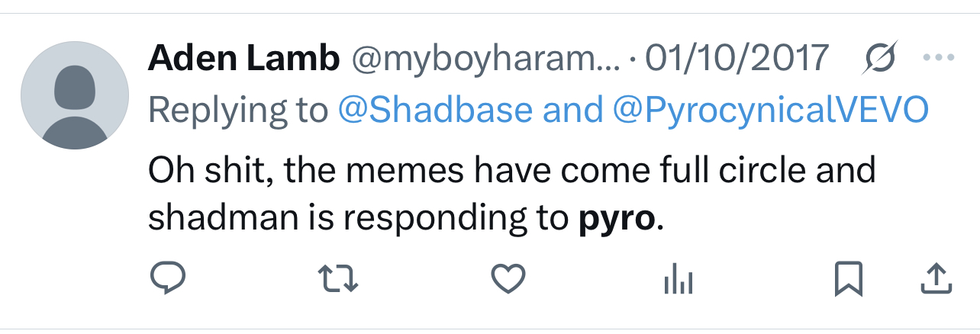Image resolution: width=980 pixels, height=334 pixels.
Task: Retweet this post using the repost icon
Action: point(339,279)
